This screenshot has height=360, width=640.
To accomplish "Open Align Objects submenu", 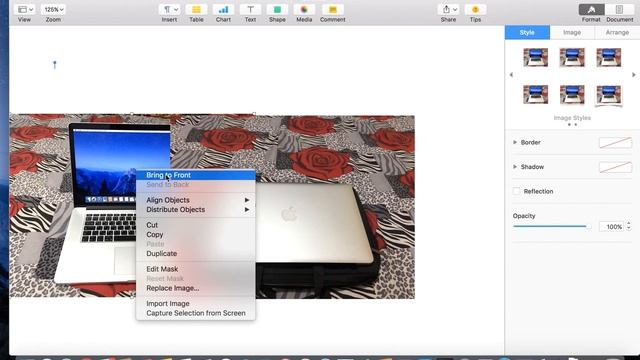I will tap(196, 200).
